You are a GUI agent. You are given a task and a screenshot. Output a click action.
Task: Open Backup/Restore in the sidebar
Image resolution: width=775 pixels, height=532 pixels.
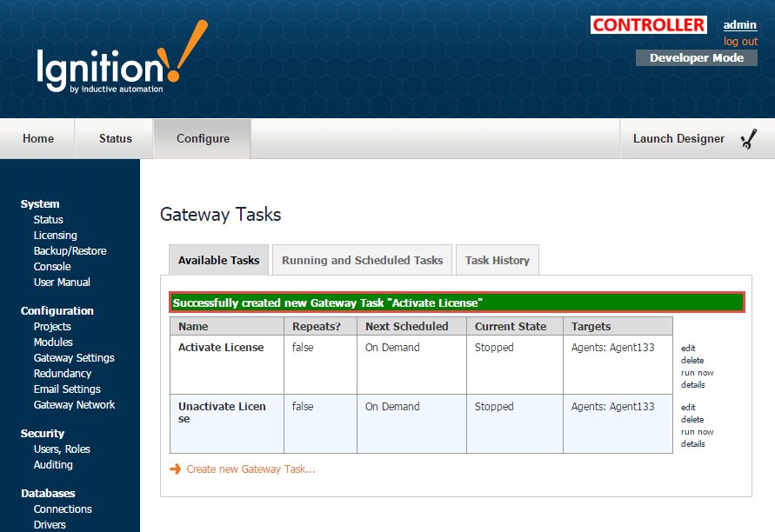(70, 251)
